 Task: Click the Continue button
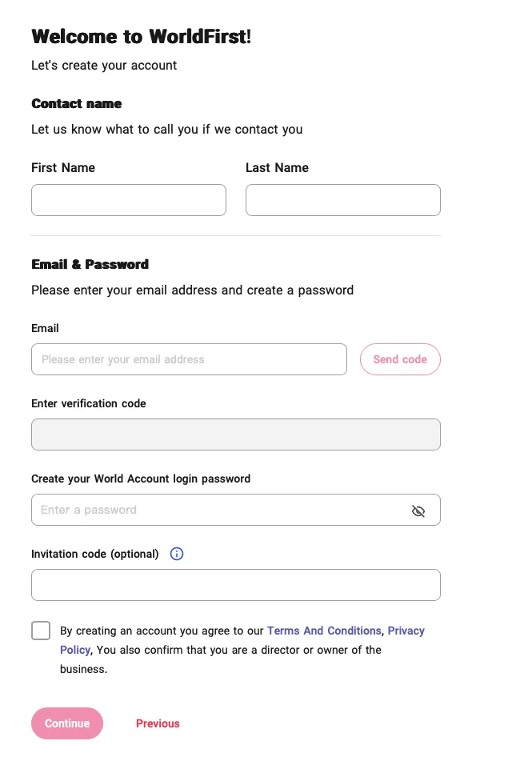click(x=67, y=723)
